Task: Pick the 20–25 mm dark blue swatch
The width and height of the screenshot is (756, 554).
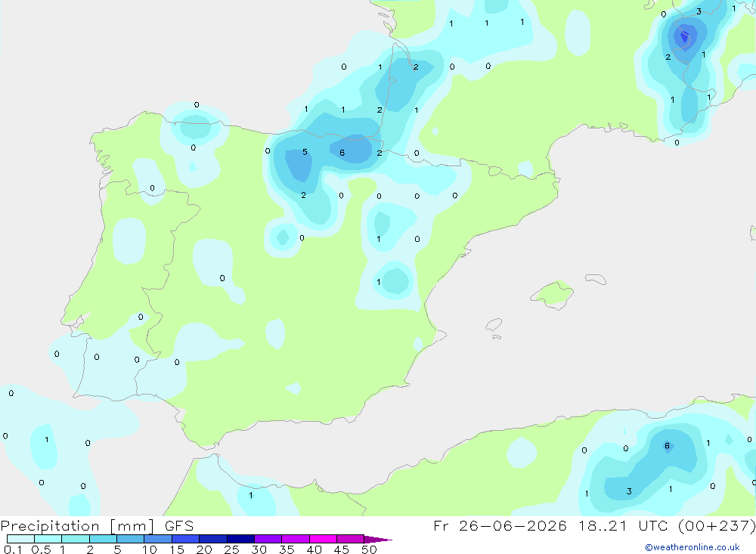Action: coord(212,539)
